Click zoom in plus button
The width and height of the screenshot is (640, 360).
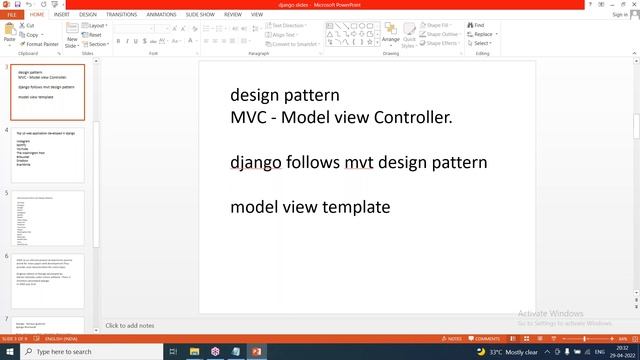pos(611,339)
